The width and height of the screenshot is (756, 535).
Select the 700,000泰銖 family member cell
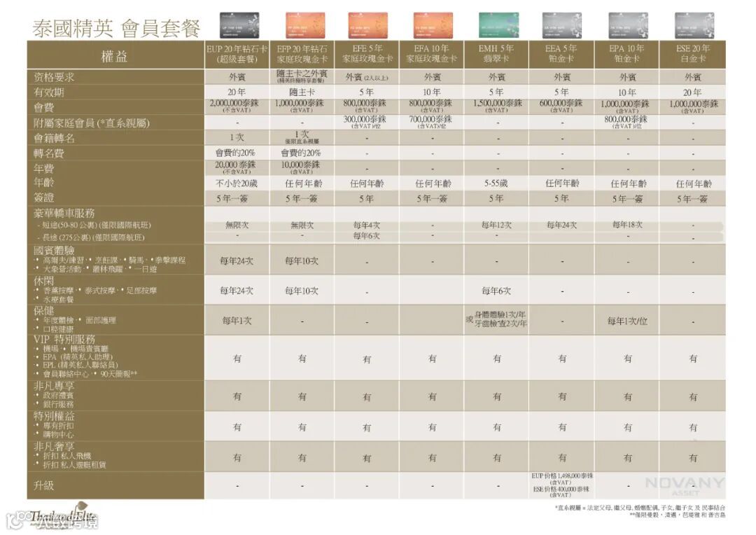click(x=431, y=122)
